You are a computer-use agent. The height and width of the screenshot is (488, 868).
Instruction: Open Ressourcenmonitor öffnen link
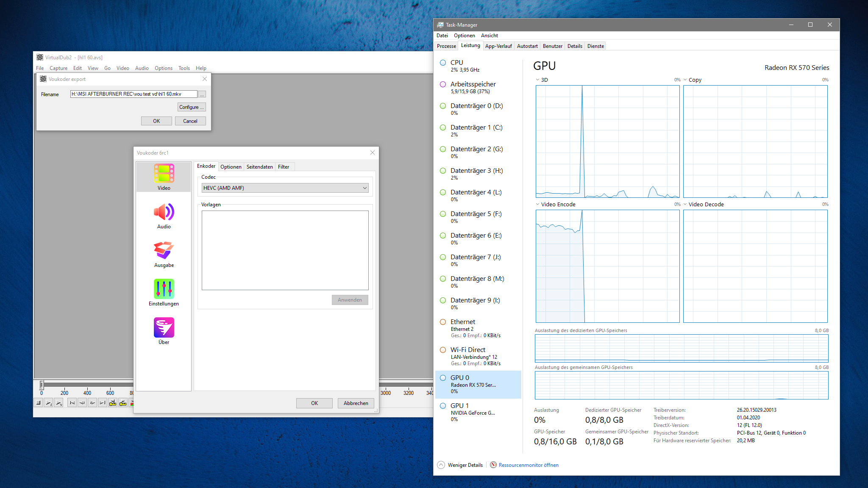tap(528, 465)
